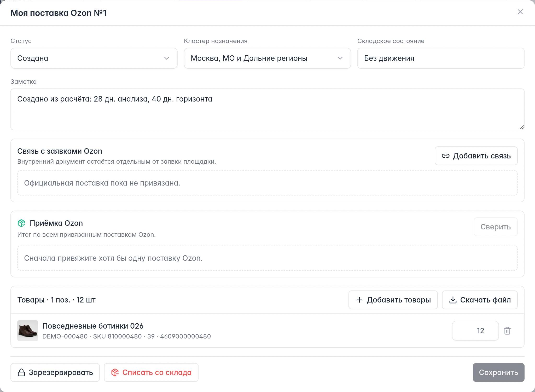535x392 pixels.
Task: Open the Статус dropdown showing Создана
Action: point(94,58)
